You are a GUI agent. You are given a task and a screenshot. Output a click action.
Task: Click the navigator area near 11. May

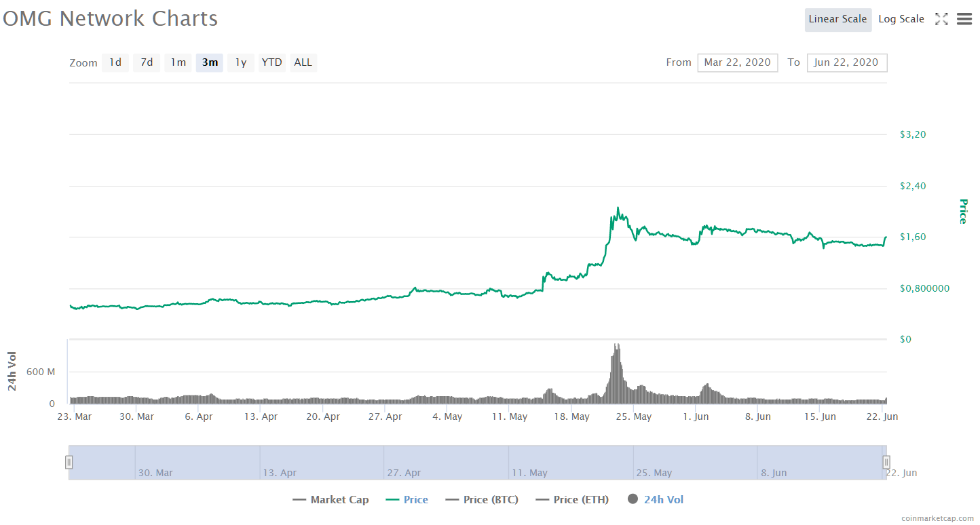529,473
